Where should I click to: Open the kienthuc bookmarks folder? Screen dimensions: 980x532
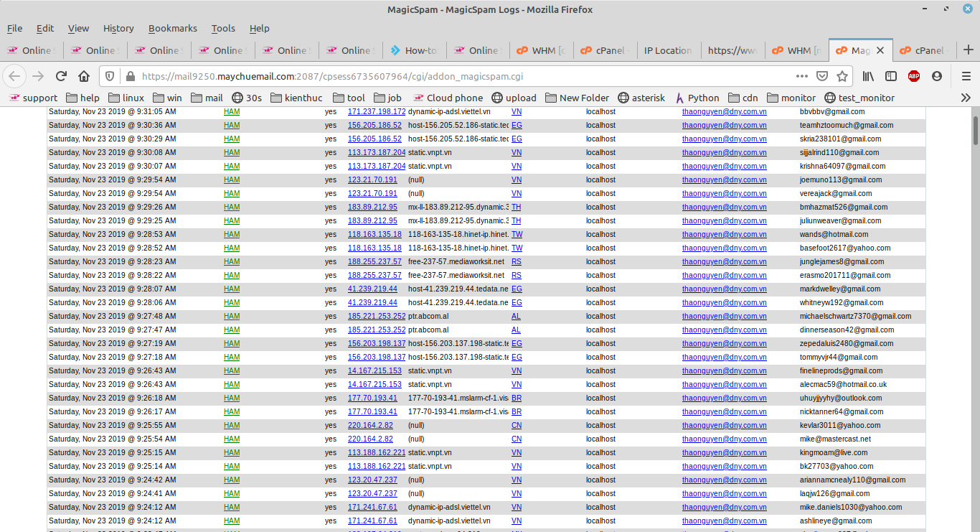tap(296, 98)
